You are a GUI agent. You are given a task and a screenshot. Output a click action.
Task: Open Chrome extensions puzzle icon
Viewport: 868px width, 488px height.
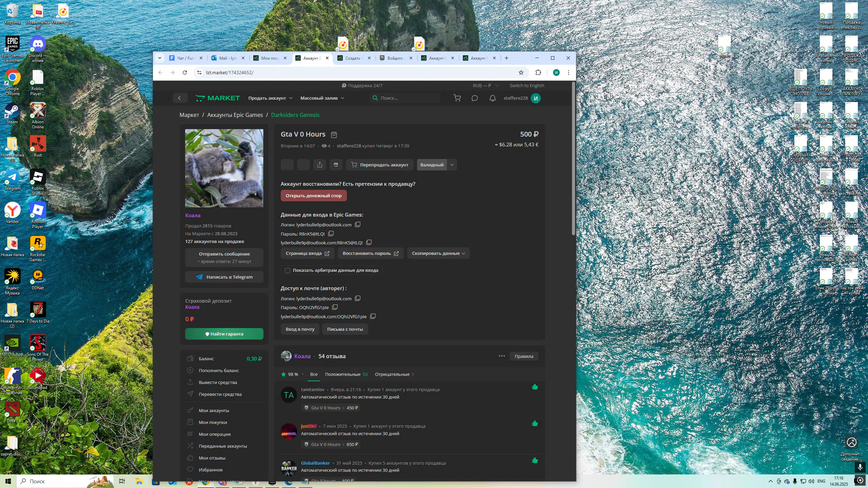click(x=538, y=73)
